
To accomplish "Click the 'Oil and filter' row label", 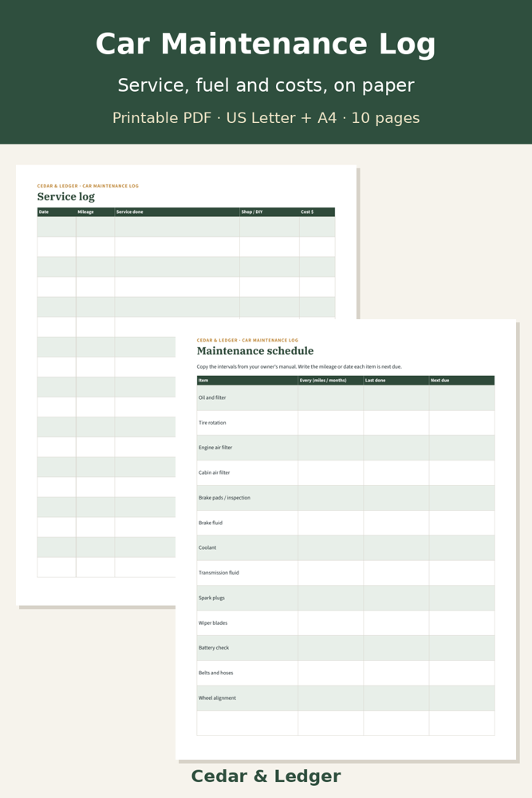I will coord(212,397).
